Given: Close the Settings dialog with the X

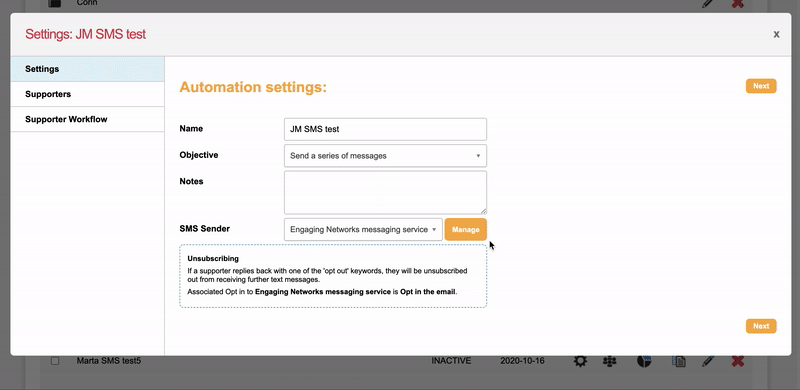Looking at the screenshot, I should point(776,34).
